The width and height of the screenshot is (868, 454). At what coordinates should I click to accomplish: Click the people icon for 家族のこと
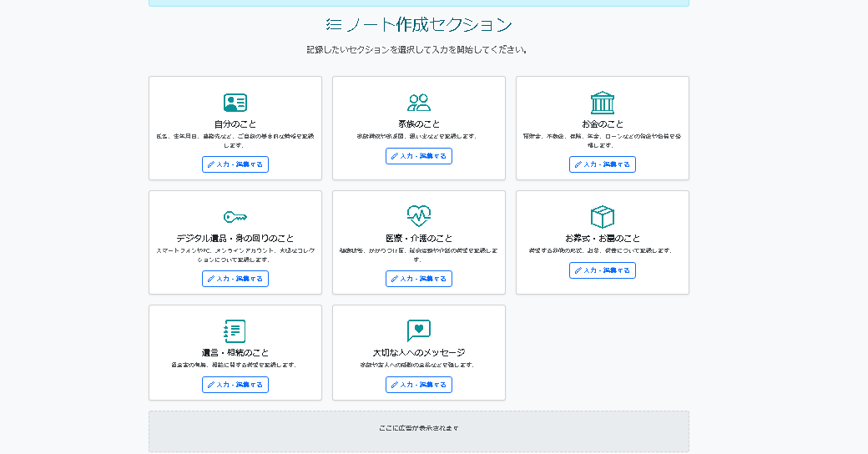[418, 103]
